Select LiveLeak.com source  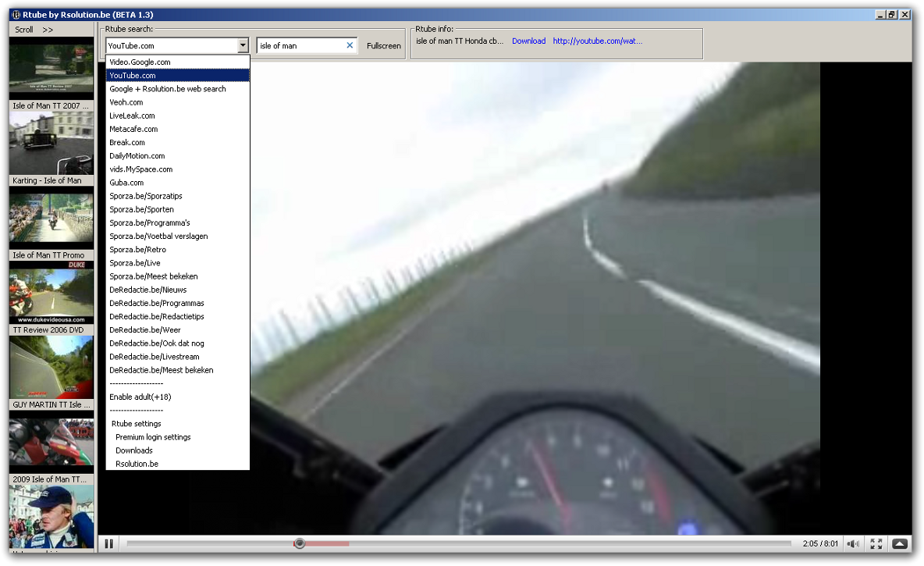click(x=177, y=116)
